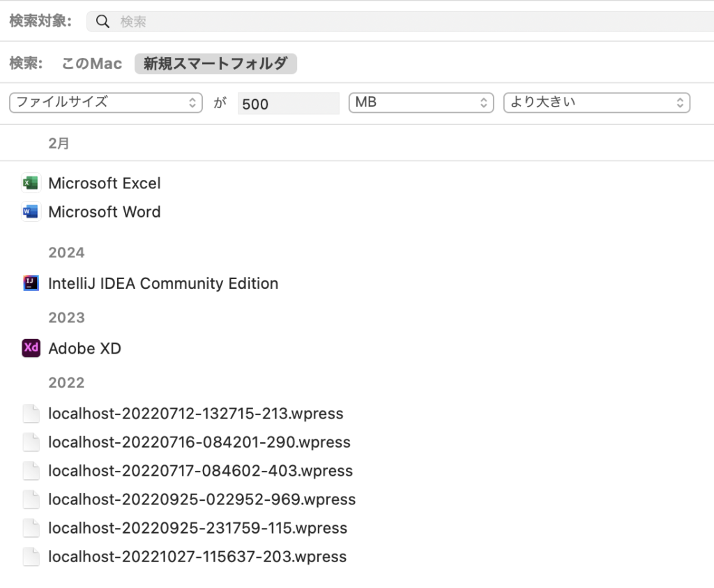Select localhost-20220717-084602-403.wpress file name

coord(200,471)
